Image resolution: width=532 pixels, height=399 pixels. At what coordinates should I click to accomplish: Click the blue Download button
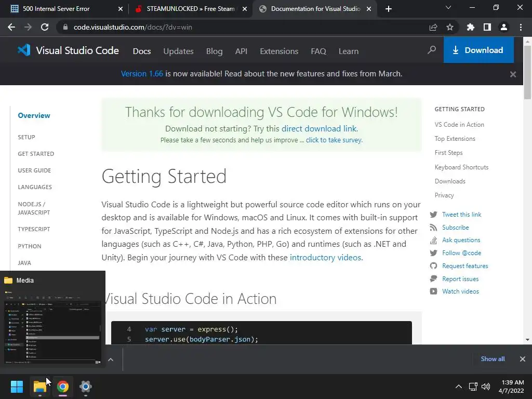478,50
